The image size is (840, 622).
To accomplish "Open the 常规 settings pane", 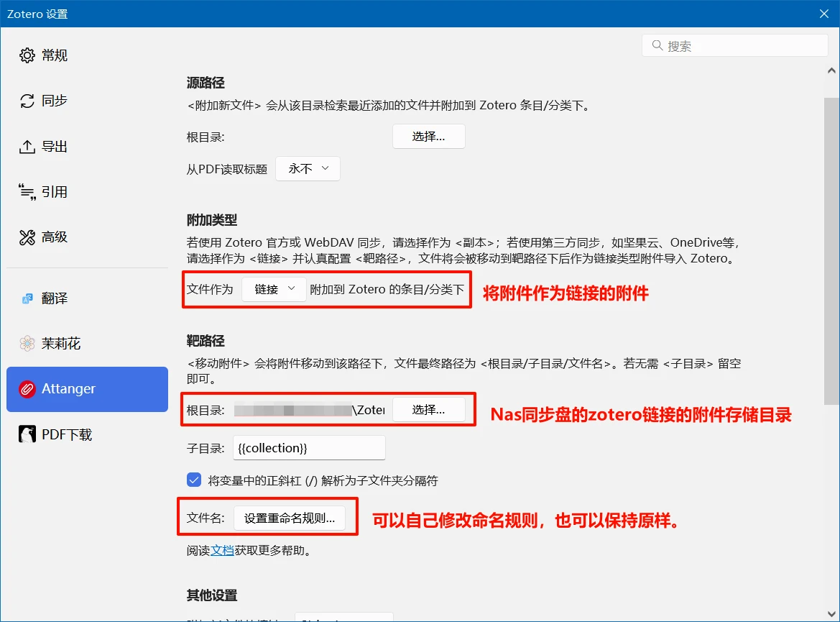I will pos(88,55).
